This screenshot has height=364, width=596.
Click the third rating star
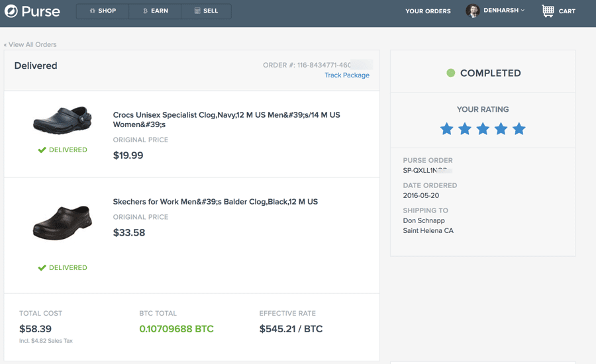coord(483,129)
